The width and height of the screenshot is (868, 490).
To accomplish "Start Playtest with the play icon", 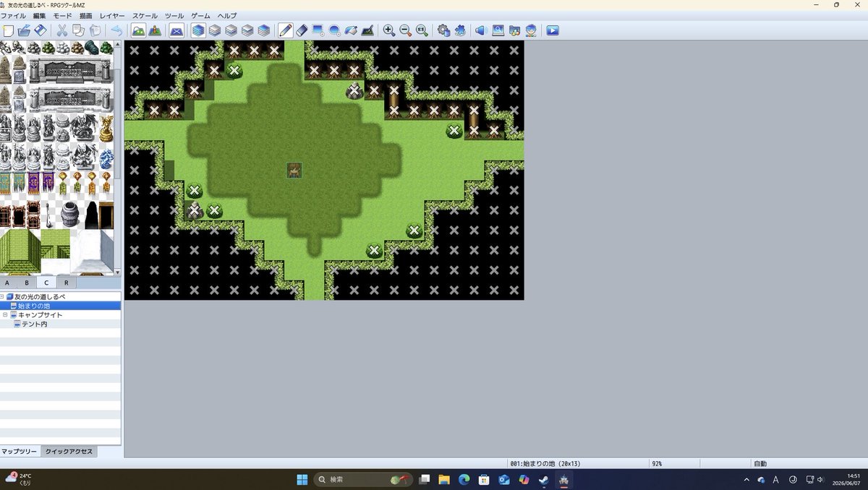I will pyautogui.click(x=553, y=30).
